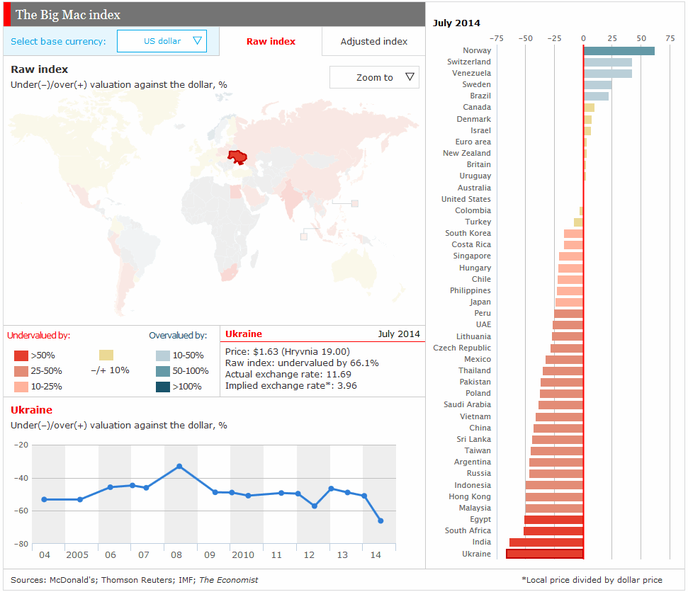Click the -/+ 10% yellow swatch
The image size is (688, 592).
coord(106,355)
